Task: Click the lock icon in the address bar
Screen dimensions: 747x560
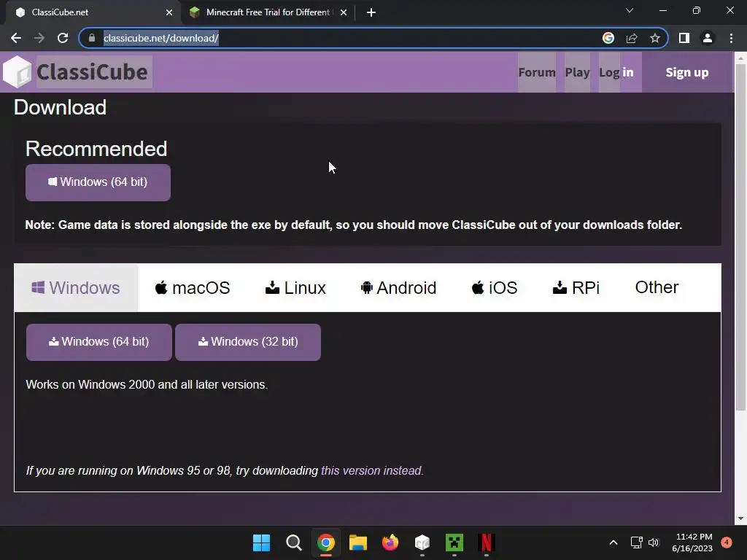Action: click(x=92, y=38)
